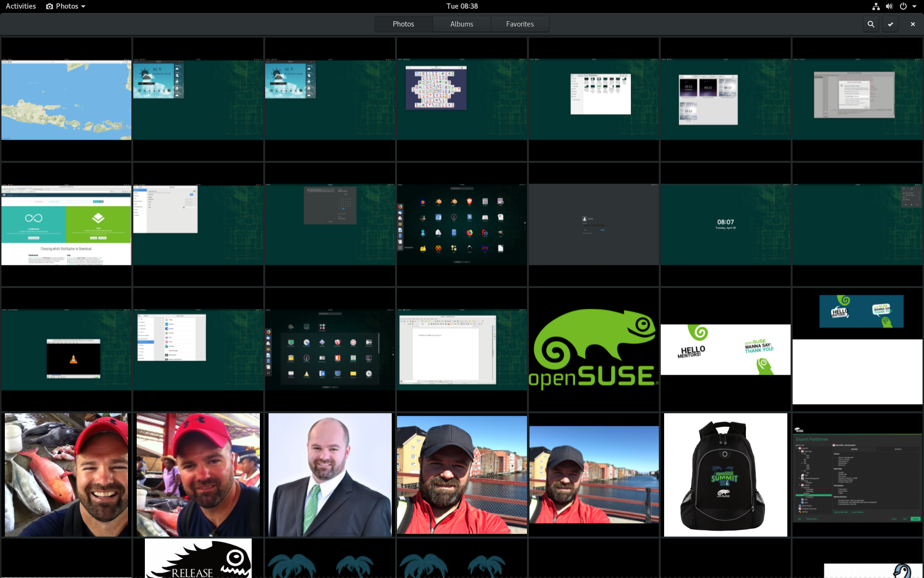Select the Photos tab
This screenshot has width=924, height=578.
(x=403, y=24)
